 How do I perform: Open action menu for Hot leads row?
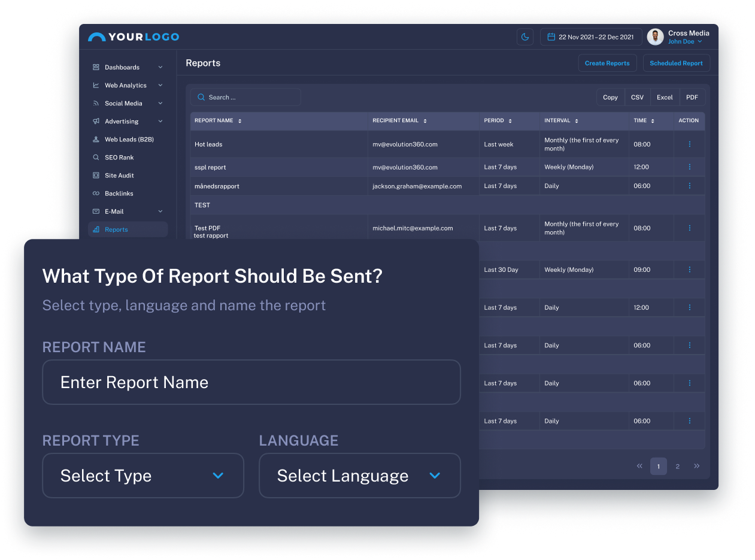[689, 144]
